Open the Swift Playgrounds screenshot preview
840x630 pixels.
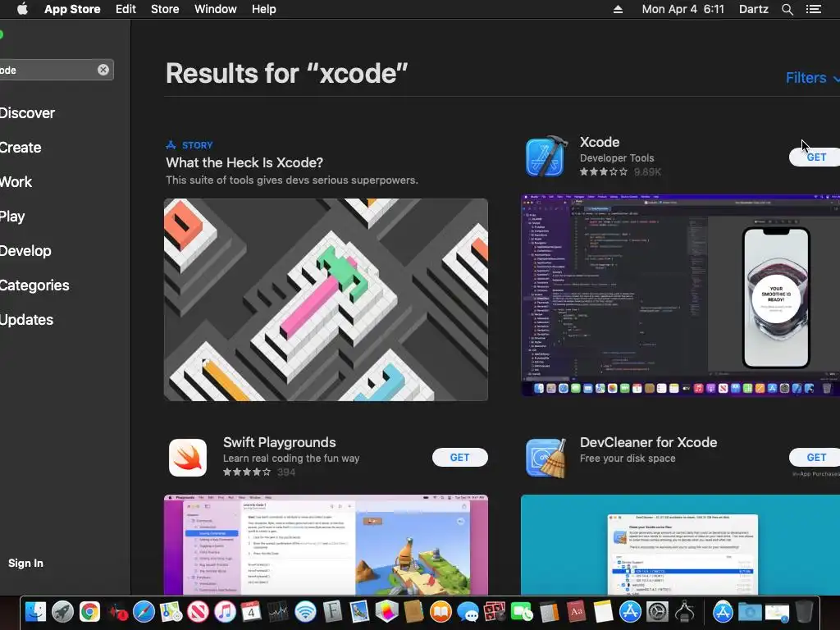click(x=326, y=545)
